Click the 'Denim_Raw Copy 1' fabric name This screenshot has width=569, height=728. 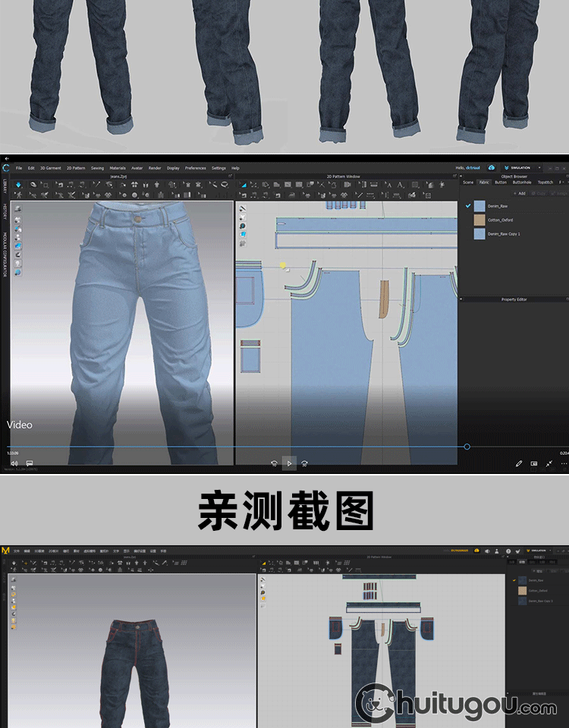504,234
